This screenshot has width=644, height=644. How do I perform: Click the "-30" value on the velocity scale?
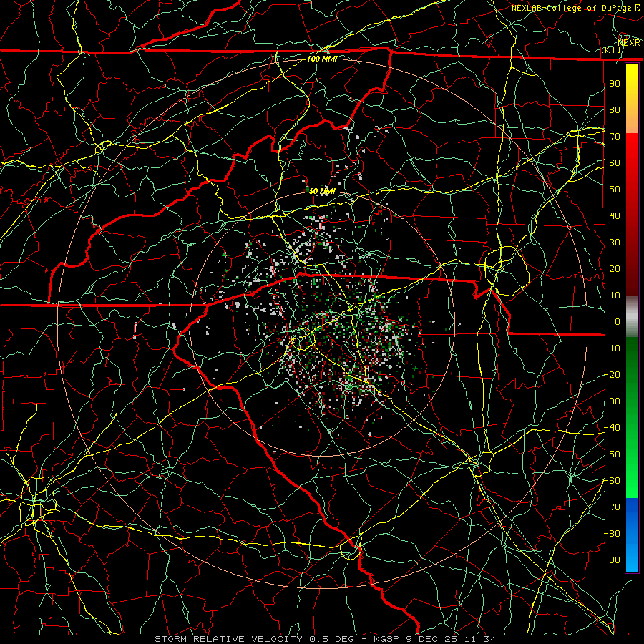612,401
